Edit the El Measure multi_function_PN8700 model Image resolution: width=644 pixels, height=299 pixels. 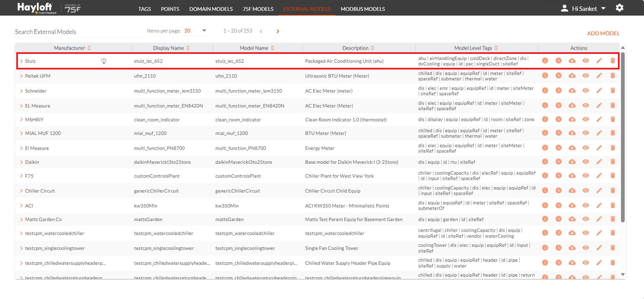click(x=599, y=148)
